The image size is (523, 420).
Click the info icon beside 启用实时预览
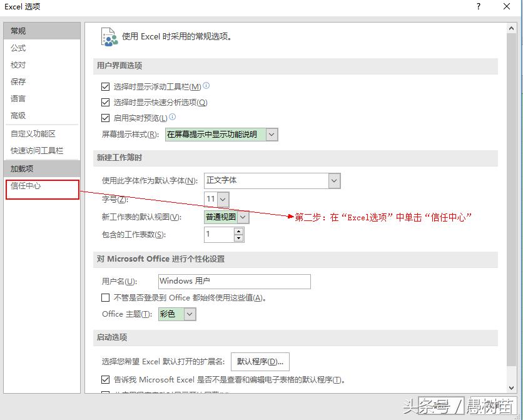(x=174, y=118)
